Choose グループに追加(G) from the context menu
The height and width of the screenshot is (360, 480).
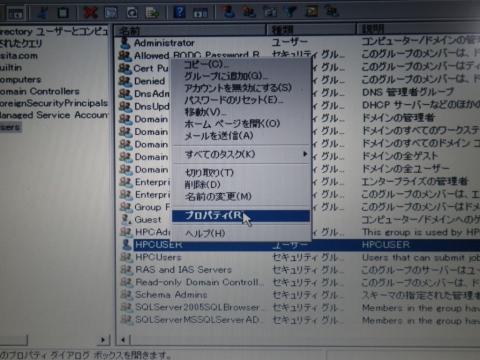pos(226,76)
